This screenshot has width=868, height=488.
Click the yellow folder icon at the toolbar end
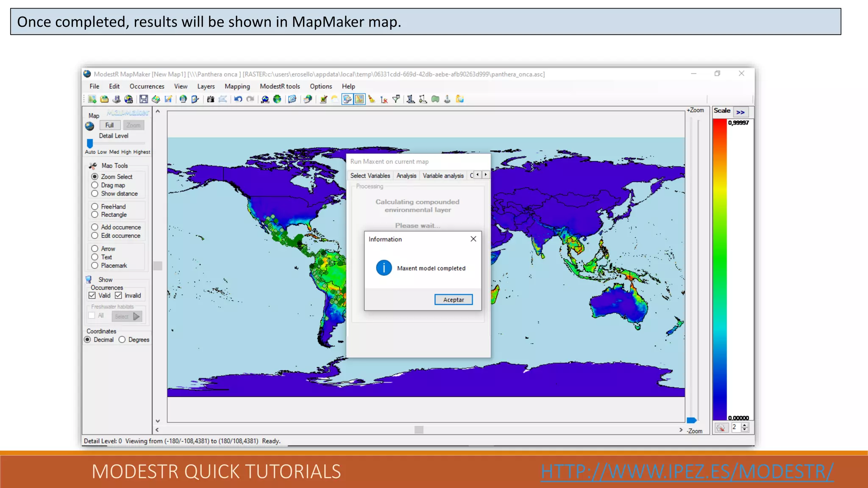[460, 99]
